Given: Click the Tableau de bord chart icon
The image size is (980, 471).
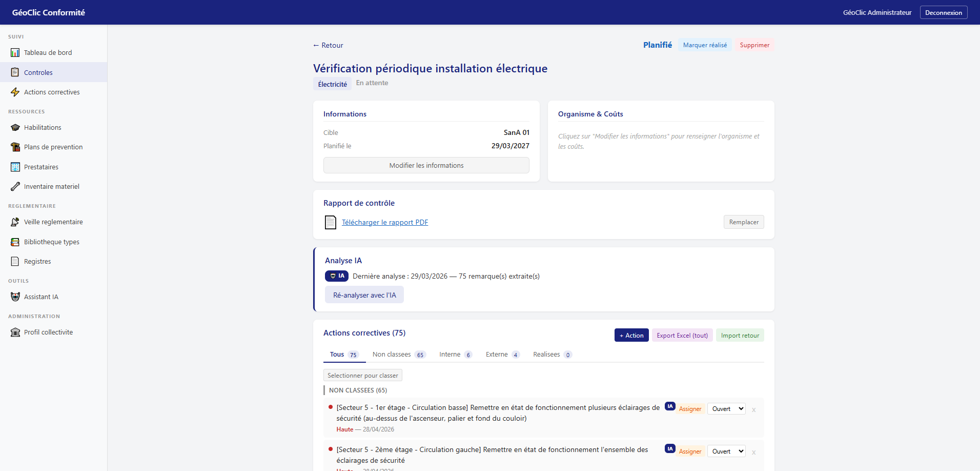Looking at the screenshot, I should (x=15, y=53).
